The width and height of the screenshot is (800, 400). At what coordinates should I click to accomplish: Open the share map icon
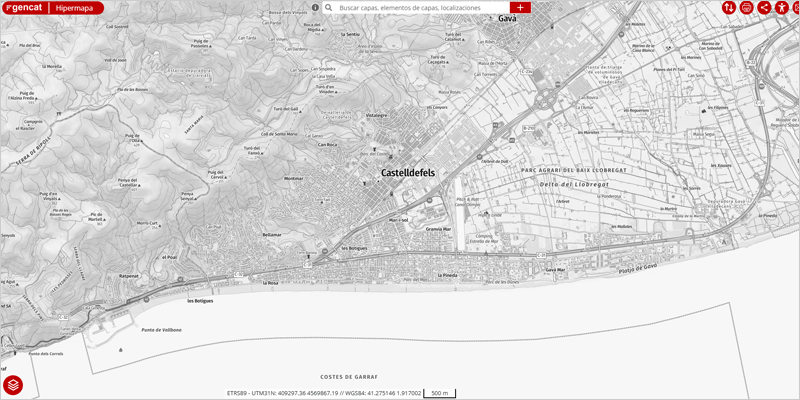pos(764,8)
